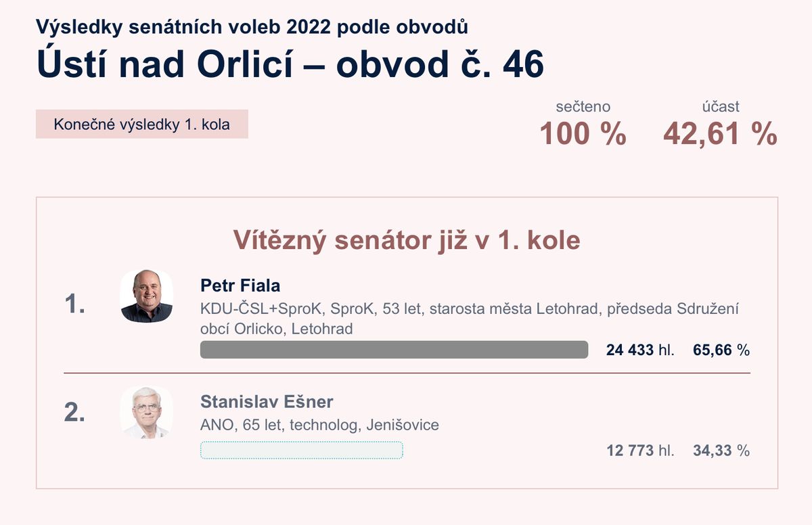Click the 100 % sečteno figure
This screenshot has height=525, width=812.
[583, 134]
